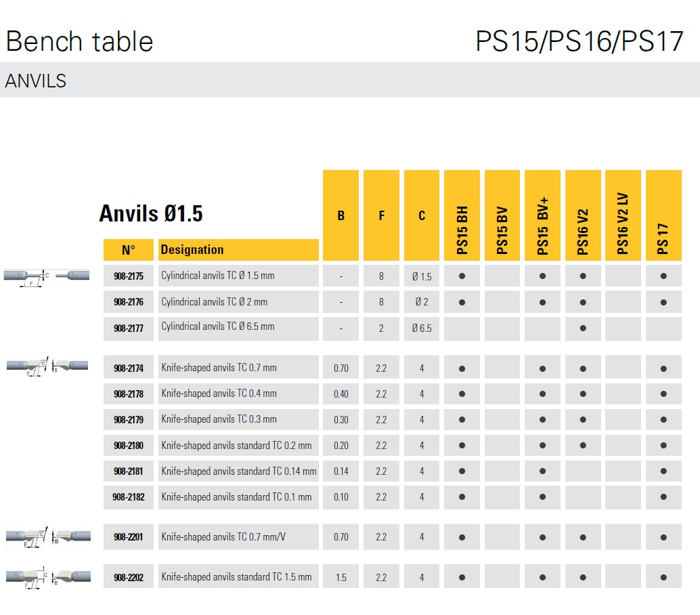This screenshot has height=615, width=700.
Task: Click the C column header
Action: (422, 215)
